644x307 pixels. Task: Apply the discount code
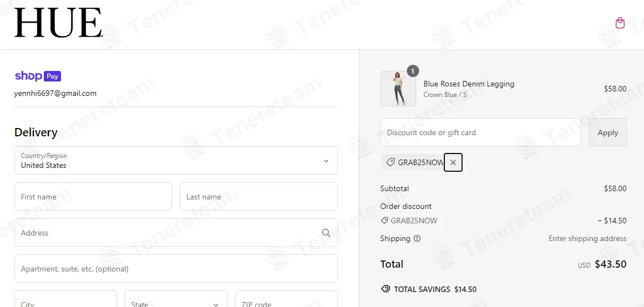click(x=608, y=132)
